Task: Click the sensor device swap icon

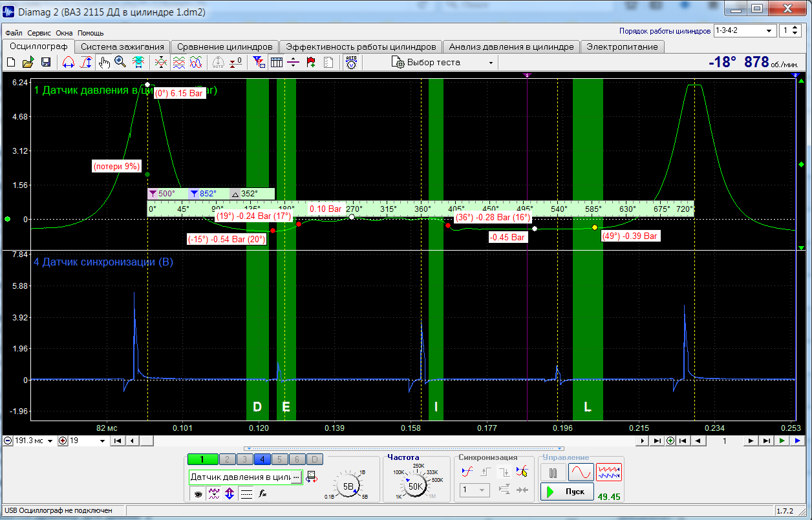Action: pos(312,477)
